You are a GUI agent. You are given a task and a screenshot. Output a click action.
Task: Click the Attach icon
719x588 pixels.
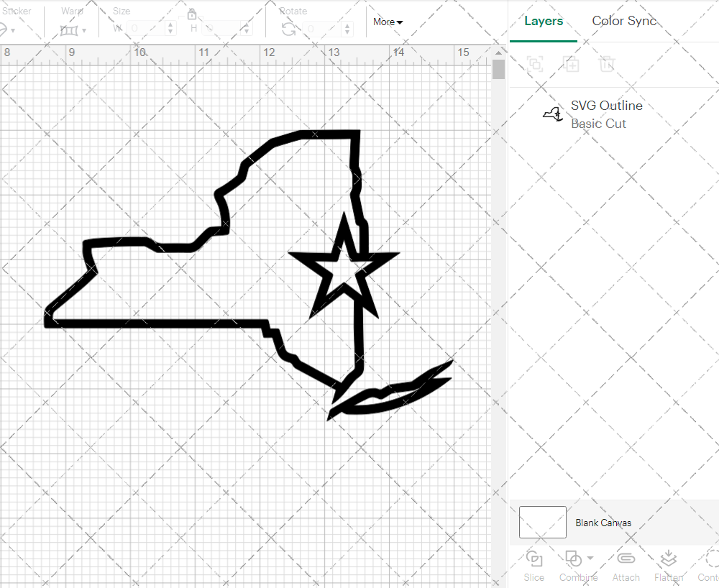[626, 559]
